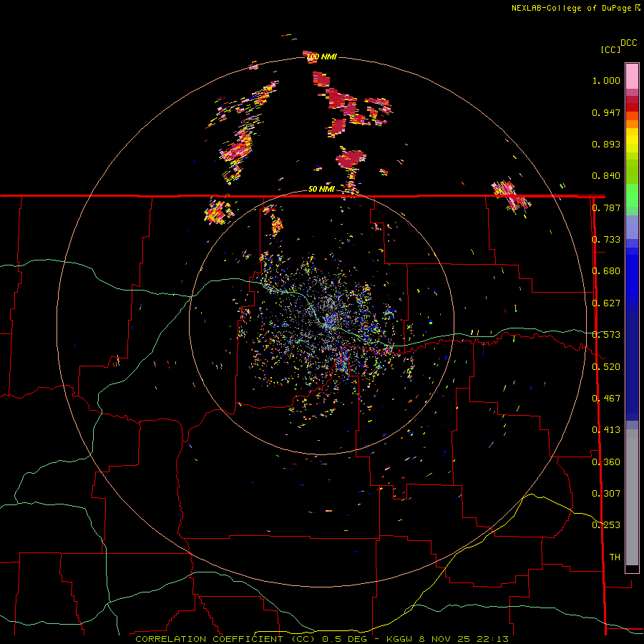Click the 0.787 legend value
This screenshot has width=644, height=644.
(606, 208)
